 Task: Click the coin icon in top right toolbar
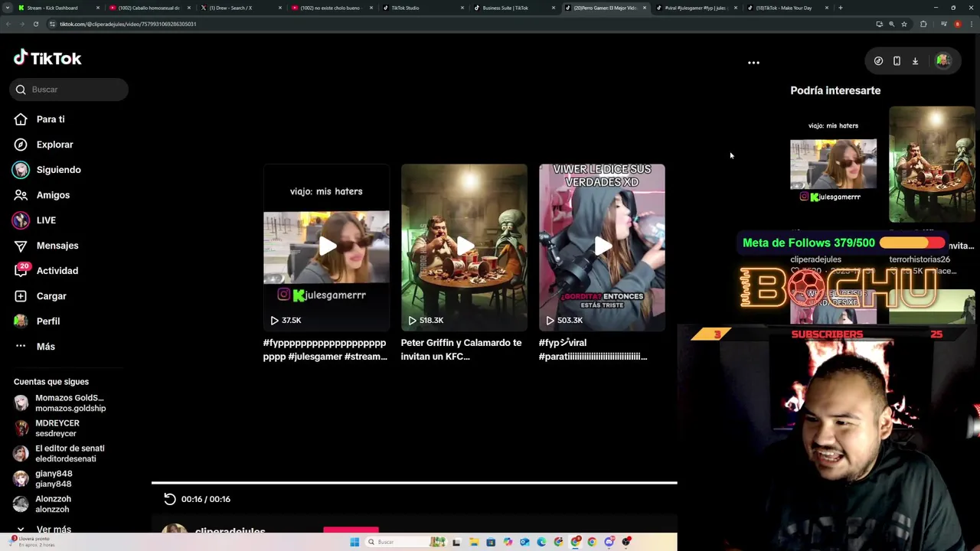[878, 61]
